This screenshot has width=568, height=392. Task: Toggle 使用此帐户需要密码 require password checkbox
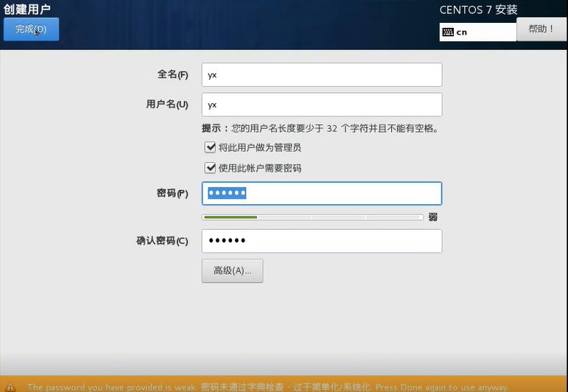click(210, 168)
